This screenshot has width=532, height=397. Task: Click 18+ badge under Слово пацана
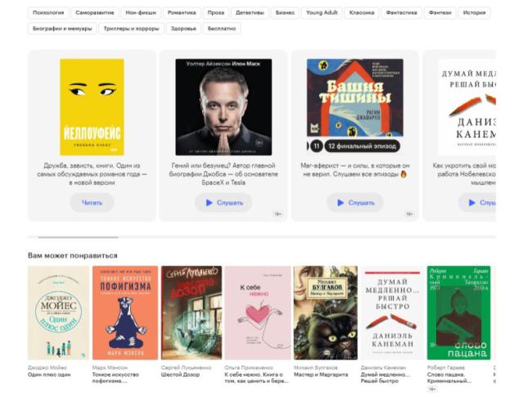coord(432,389)
